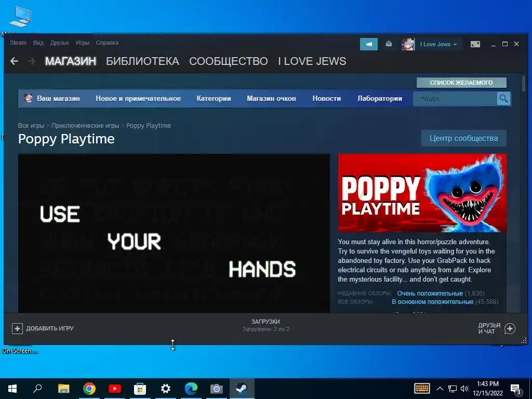The width and height of the screenshot is (532, 399).
Task: Click Steam icon in taskbar
Action: point(242,389)
